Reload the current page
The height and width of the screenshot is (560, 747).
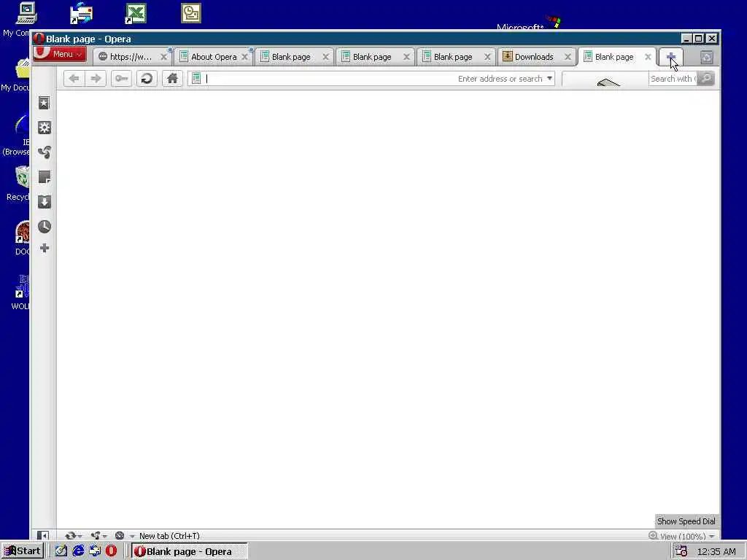[147, 79]
